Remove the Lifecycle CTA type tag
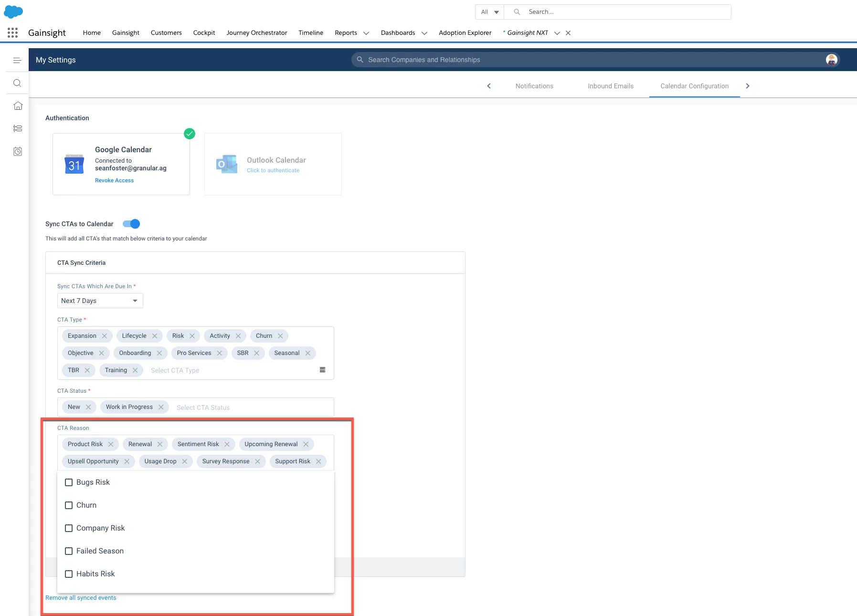857x616 pixels. (155, 336)
